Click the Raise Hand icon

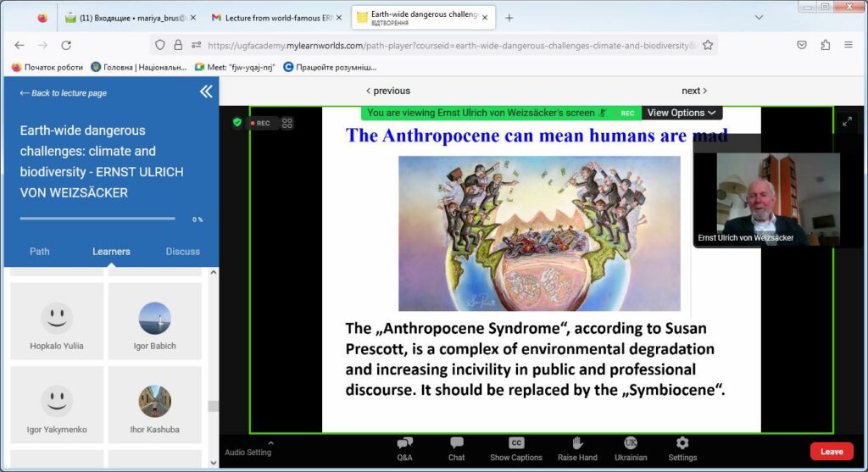(x=577, y=443)
